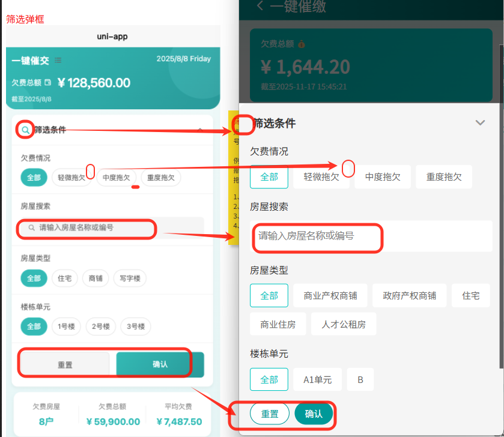
Task: Toggle the right 筛选条件 panel down chevron
Action: pos(480,122)
